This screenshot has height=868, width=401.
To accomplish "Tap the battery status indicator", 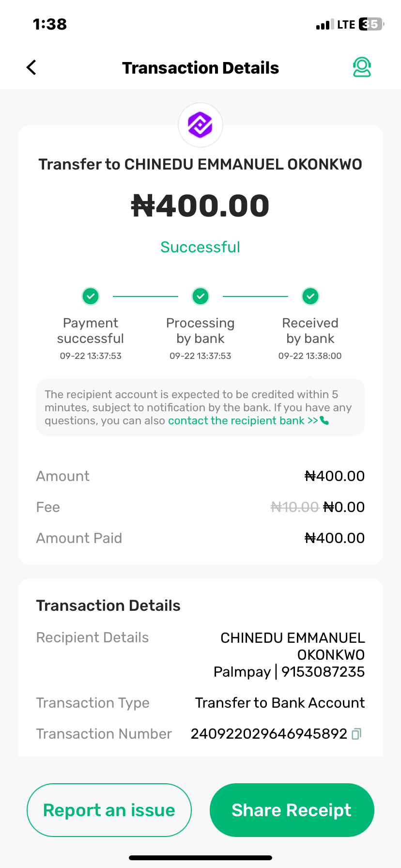I will click(x=371, y=24).
